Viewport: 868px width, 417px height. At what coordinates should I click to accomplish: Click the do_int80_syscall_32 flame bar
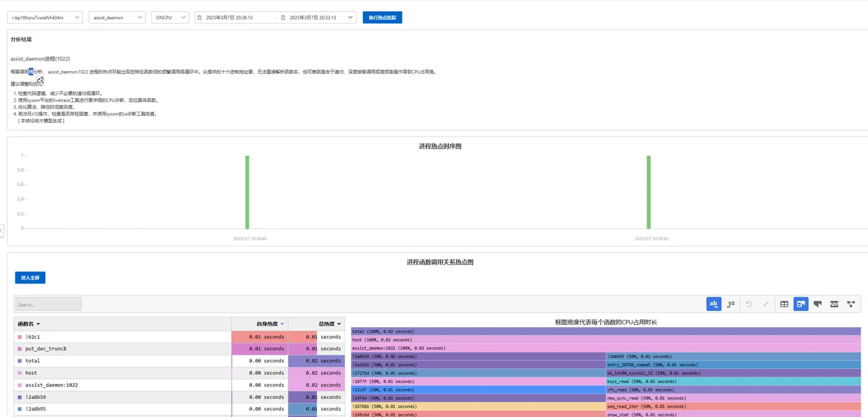[x=733, y=373]
